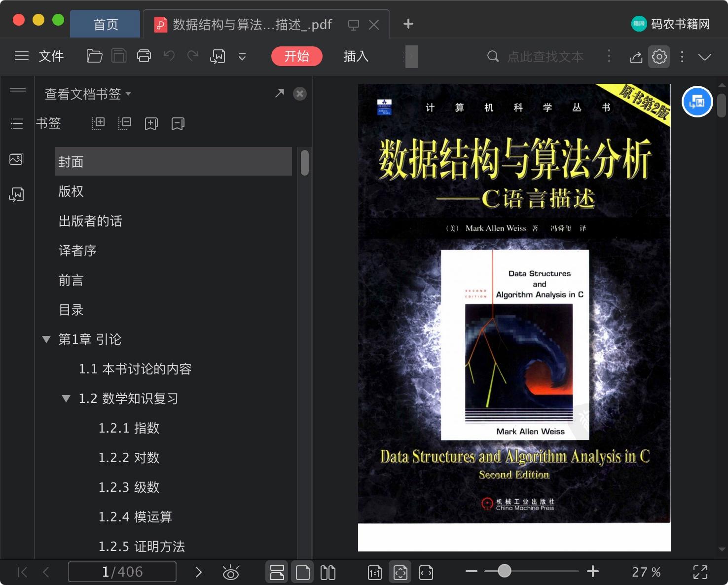Click the print icon
This screenshot has width=728, height=585.
(144, 56)
